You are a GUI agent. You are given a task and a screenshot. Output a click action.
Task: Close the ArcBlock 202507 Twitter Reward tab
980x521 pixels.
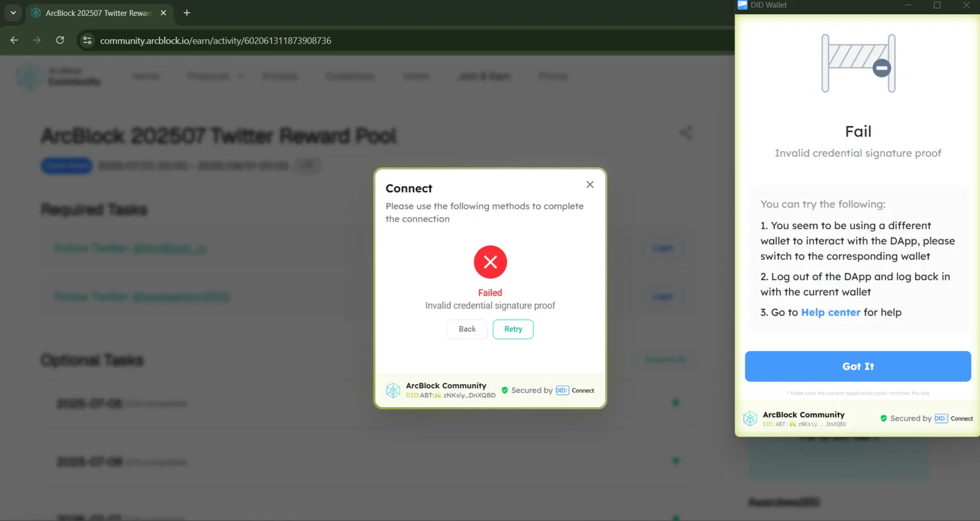[x=164, y=13]
